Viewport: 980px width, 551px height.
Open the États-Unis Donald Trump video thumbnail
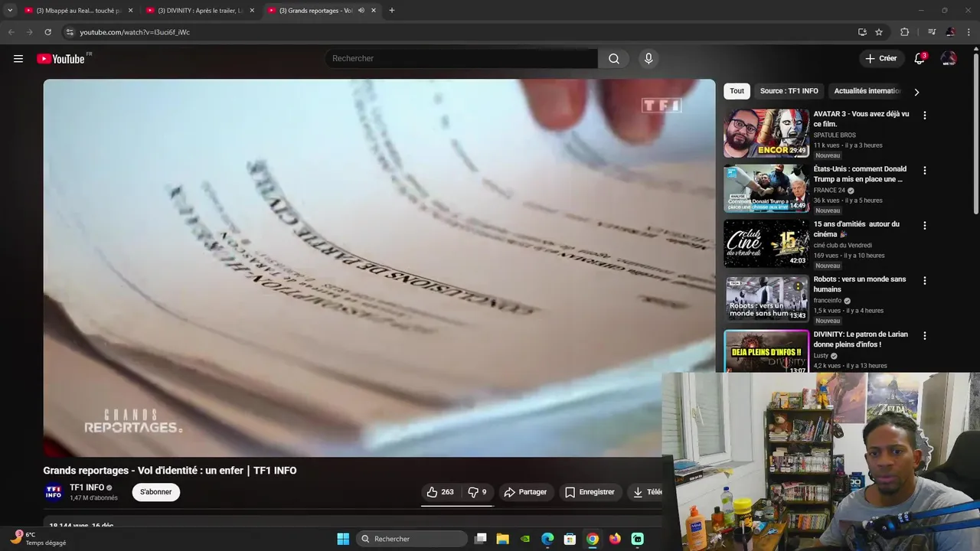[x=766, y=188]
